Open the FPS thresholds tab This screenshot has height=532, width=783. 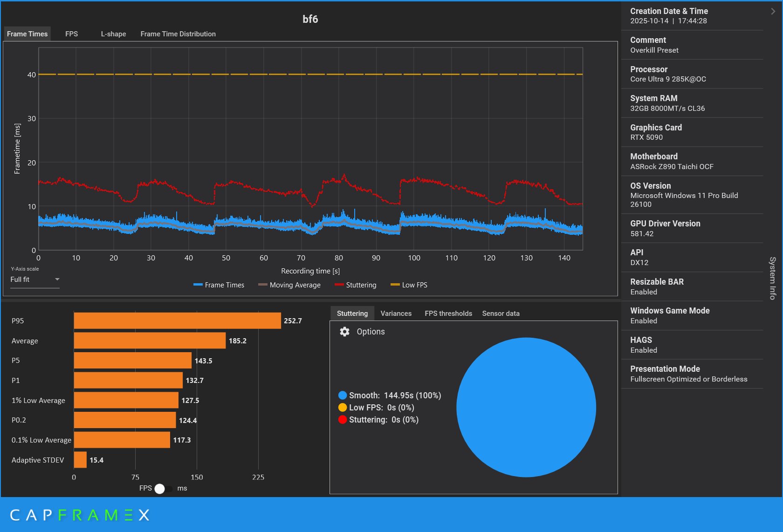point(448,314)
